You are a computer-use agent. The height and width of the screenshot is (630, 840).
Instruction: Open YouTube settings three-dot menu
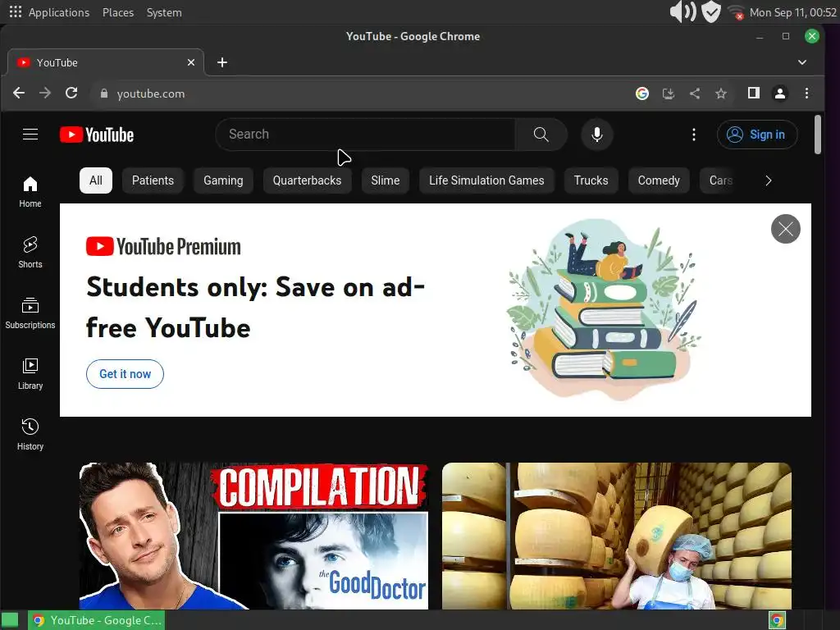(694, 135)
